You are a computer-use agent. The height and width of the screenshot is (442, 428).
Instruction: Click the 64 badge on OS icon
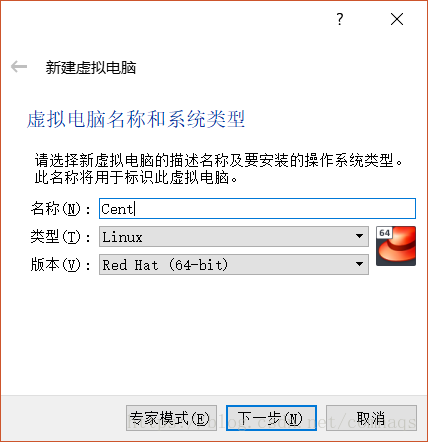(x=384, y=233)
